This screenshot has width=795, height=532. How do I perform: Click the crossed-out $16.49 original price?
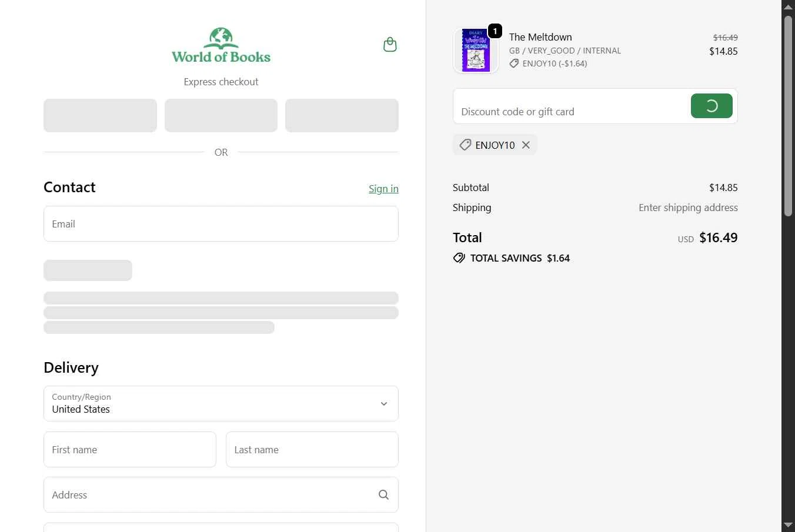(x=725, y=37)
